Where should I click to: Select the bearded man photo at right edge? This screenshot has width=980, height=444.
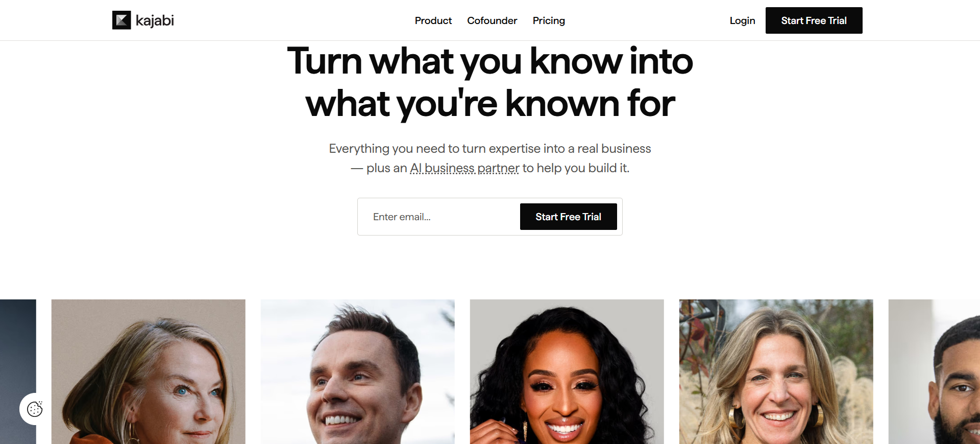point(934,371)
